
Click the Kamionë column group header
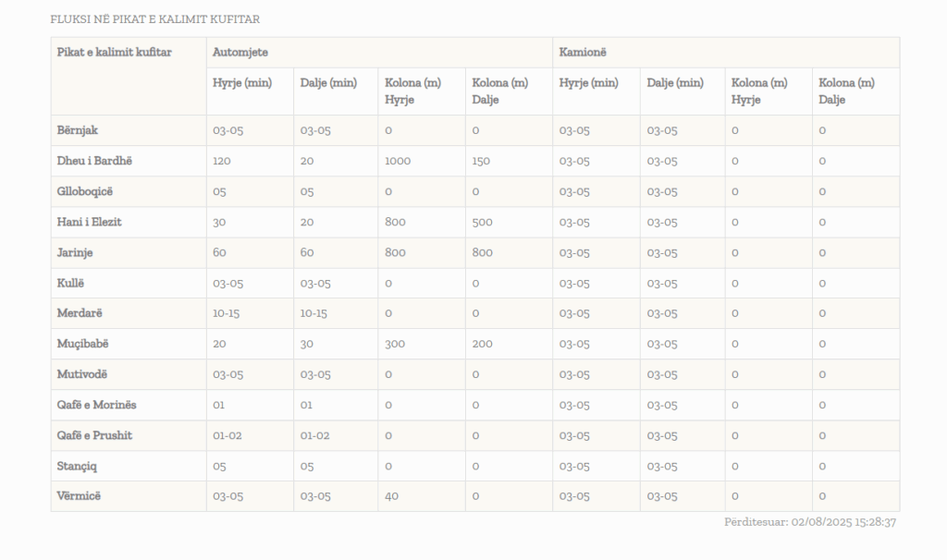(583, 53)
